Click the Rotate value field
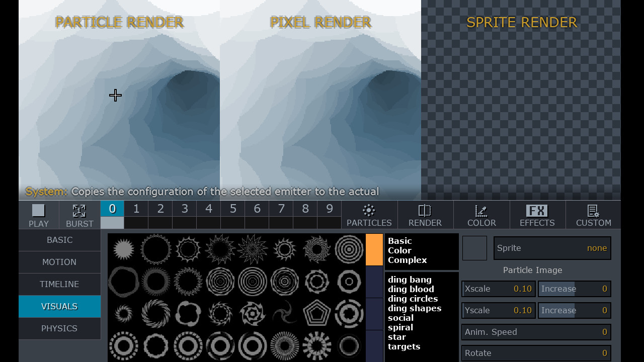 click(536, 353)
